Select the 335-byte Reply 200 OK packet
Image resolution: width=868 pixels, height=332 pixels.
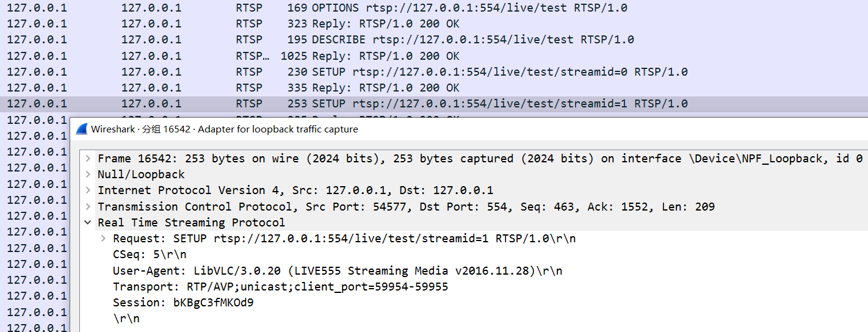tap(434, 87)
